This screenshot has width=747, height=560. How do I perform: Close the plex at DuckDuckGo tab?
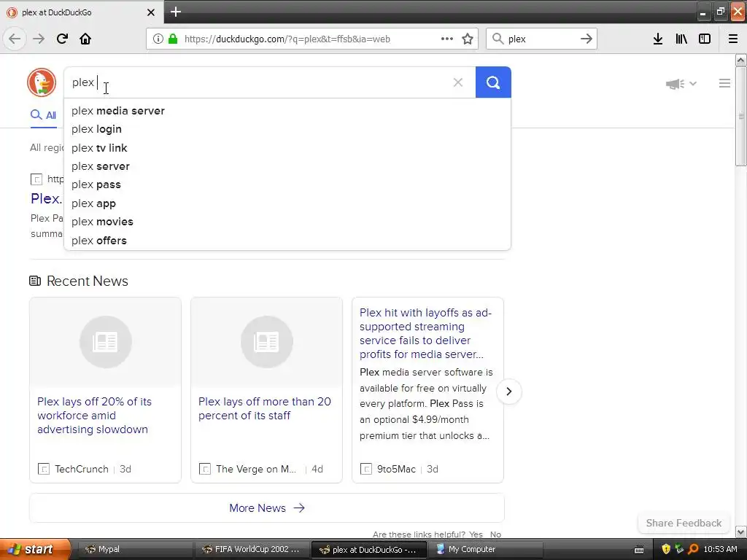click(151, 12)
